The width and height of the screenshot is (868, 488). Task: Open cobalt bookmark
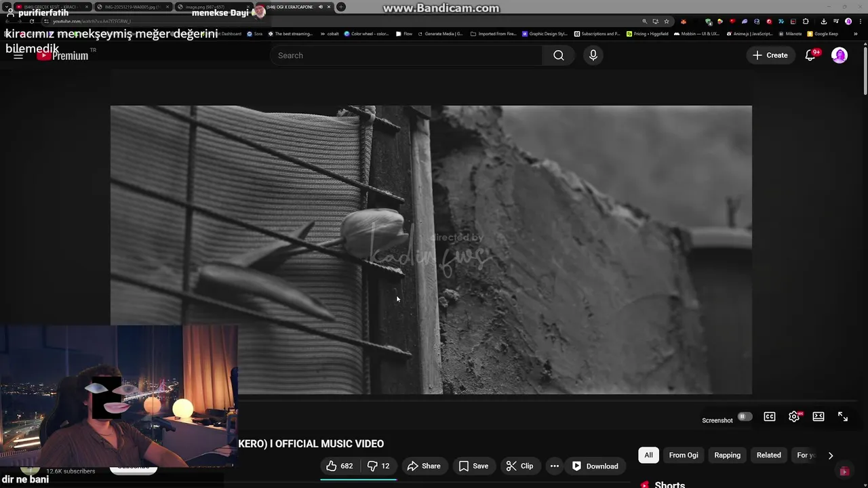[329, 34]
